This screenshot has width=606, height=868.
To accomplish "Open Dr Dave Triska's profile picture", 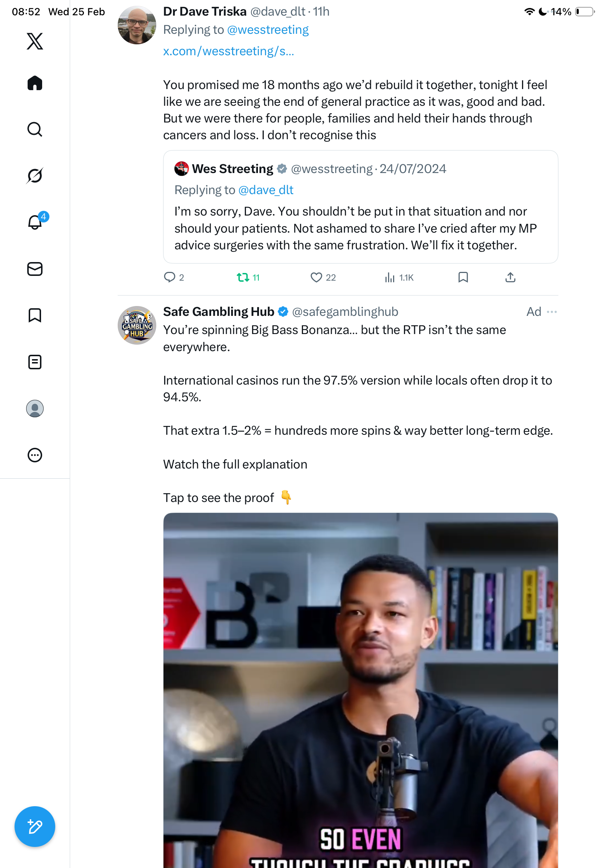I will [137, 25].
